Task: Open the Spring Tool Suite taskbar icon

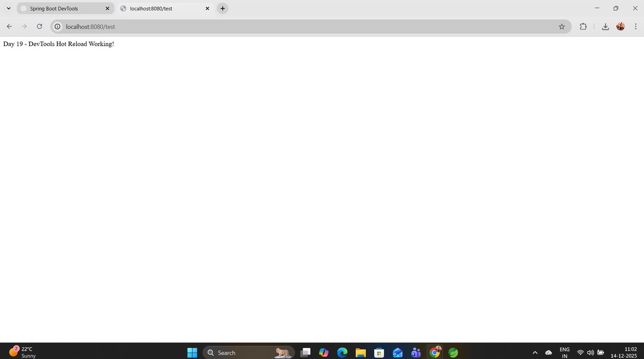Action: coord(453,352)
